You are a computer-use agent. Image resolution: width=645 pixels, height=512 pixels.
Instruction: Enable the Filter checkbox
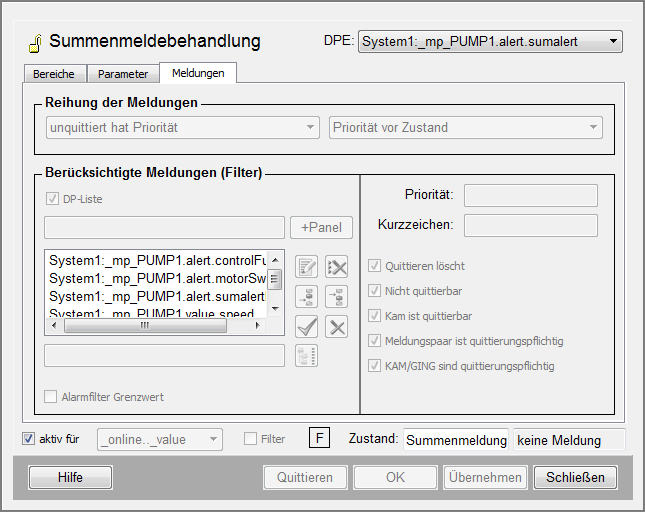[251, 439]
